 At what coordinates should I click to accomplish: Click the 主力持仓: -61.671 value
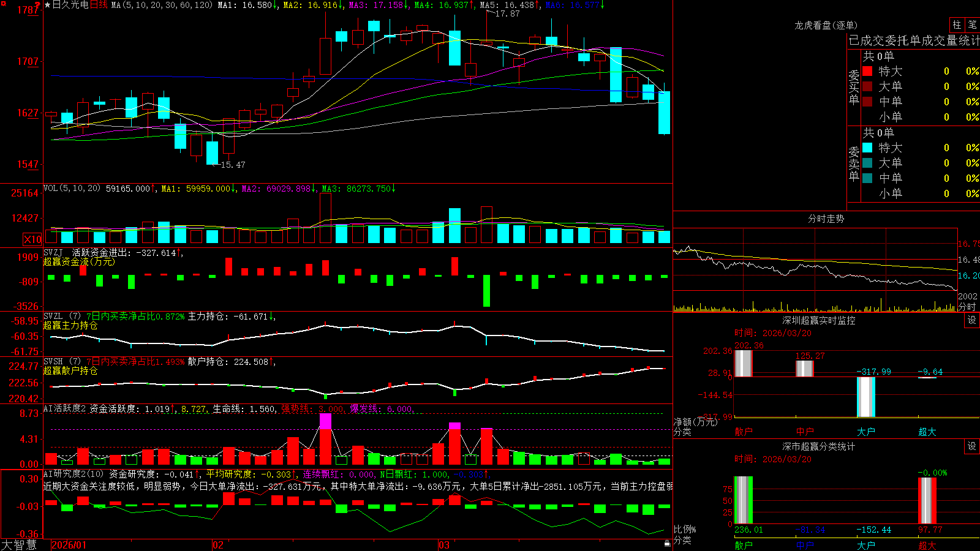(228, 317)
